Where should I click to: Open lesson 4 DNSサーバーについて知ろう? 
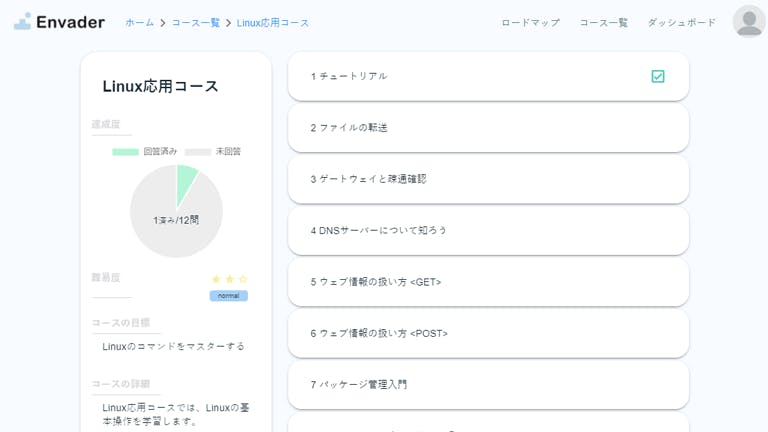point(488,231)
